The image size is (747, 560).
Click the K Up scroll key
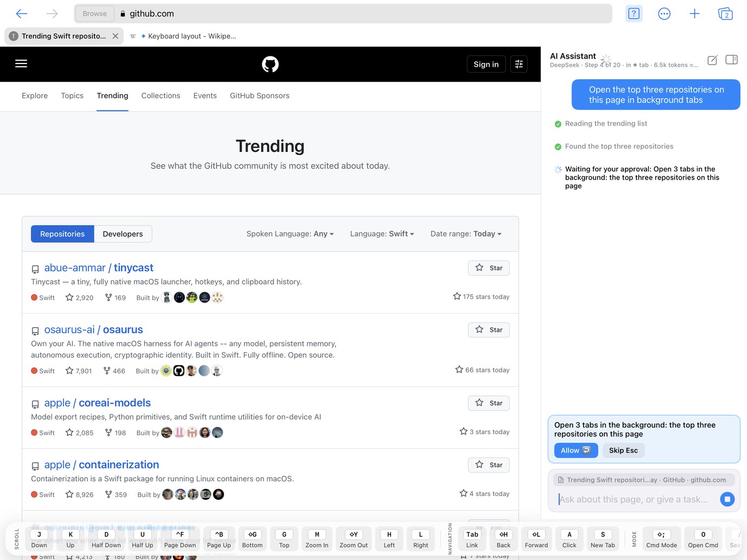pyautogui.click(x=71, y=539)
